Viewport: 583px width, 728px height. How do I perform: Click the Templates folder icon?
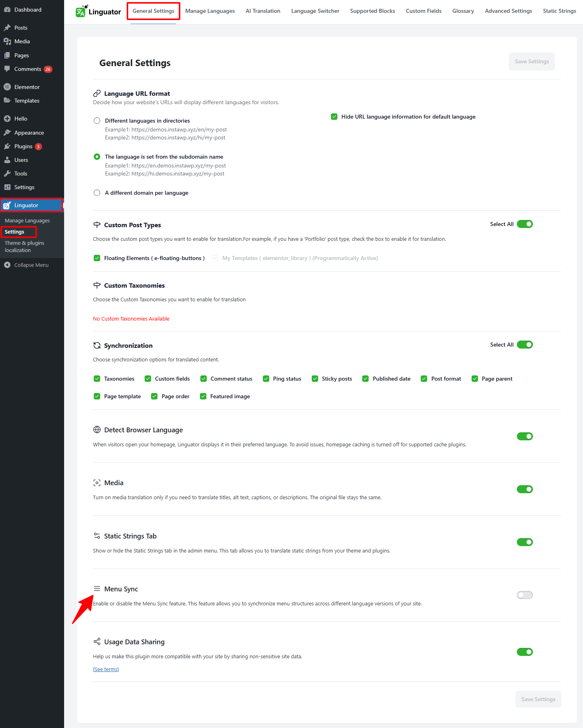pyautogui.click(x=7, y=101)
